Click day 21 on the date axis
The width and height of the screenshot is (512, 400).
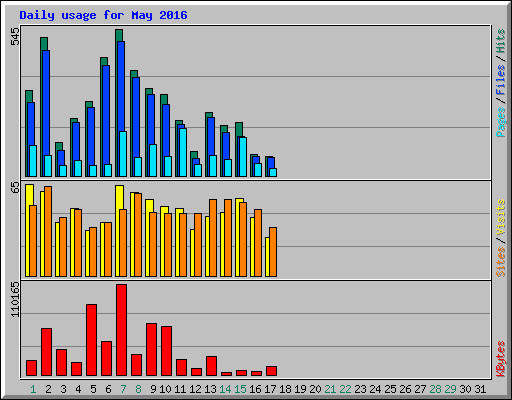click(330, 389)
